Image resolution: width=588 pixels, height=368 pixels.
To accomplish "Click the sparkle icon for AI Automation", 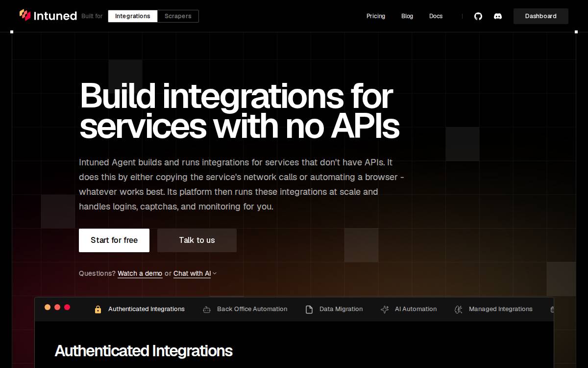I will point(385,310).
